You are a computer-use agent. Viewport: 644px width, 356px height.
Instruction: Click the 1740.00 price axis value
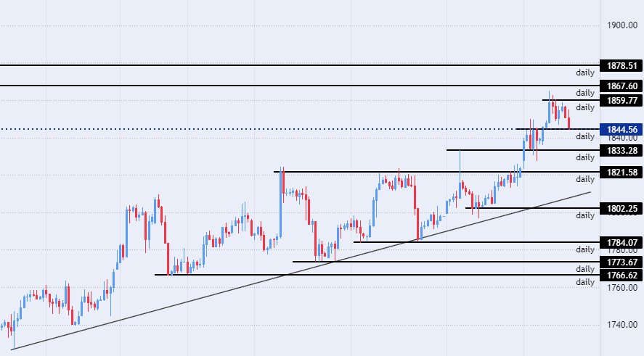click(623, 326)
